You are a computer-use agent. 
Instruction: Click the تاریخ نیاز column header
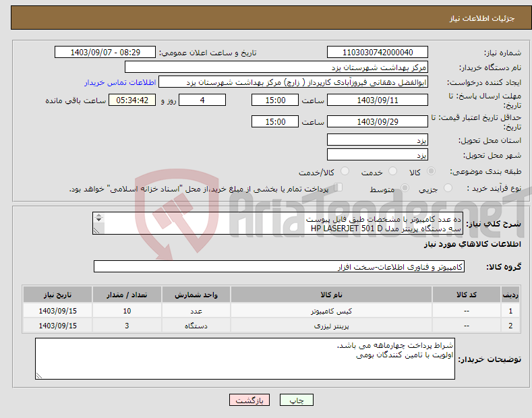pos(57,295)
